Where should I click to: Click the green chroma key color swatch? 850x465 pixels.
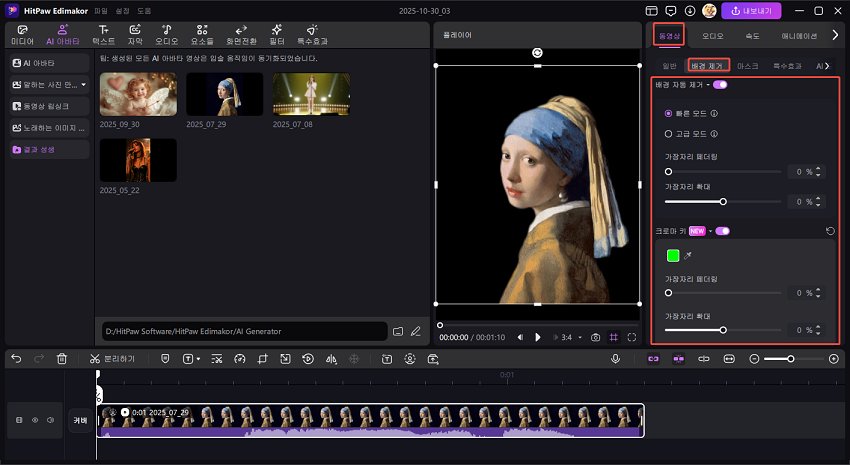[673, 256]
